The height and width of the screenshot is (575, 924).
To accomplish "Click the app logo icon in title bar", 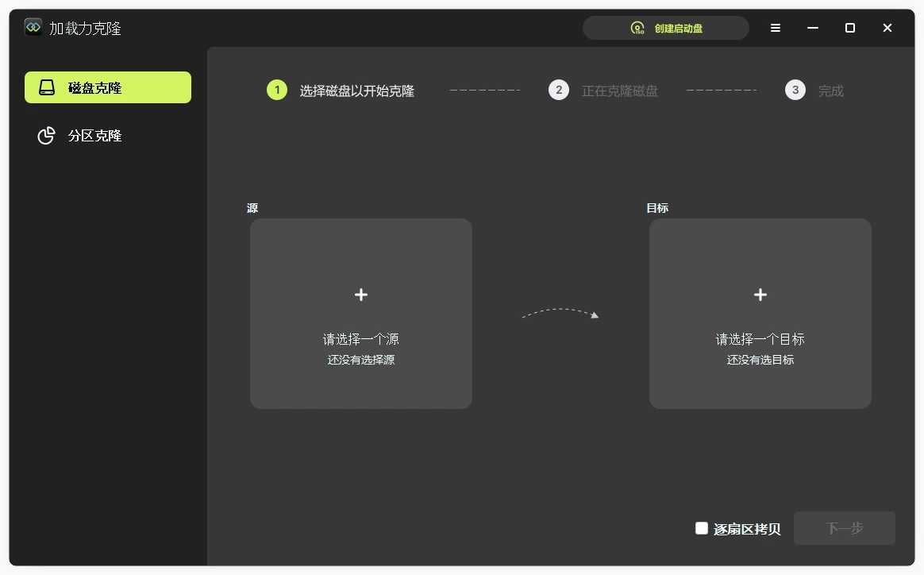I will click(x=32, y=26).
